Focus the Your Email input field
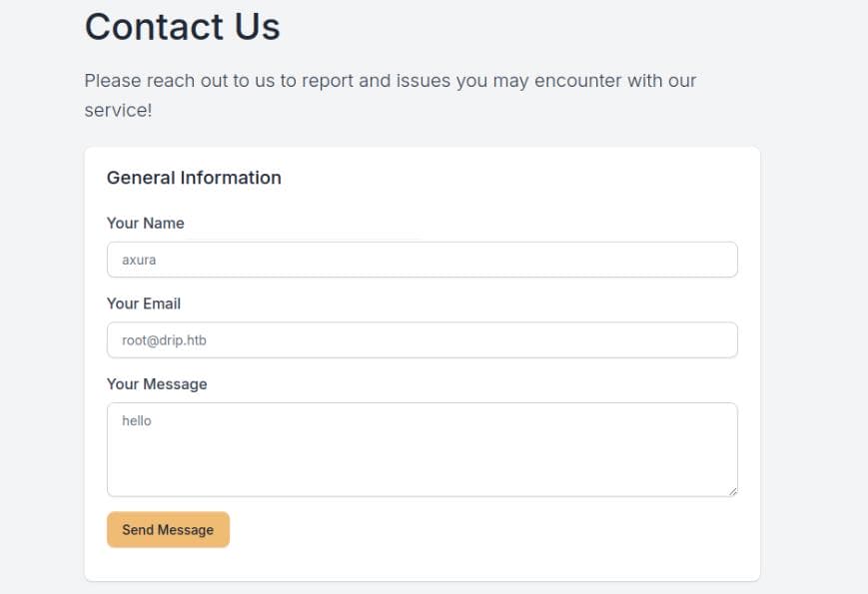The image size is (868, 594). click(422, 340)
